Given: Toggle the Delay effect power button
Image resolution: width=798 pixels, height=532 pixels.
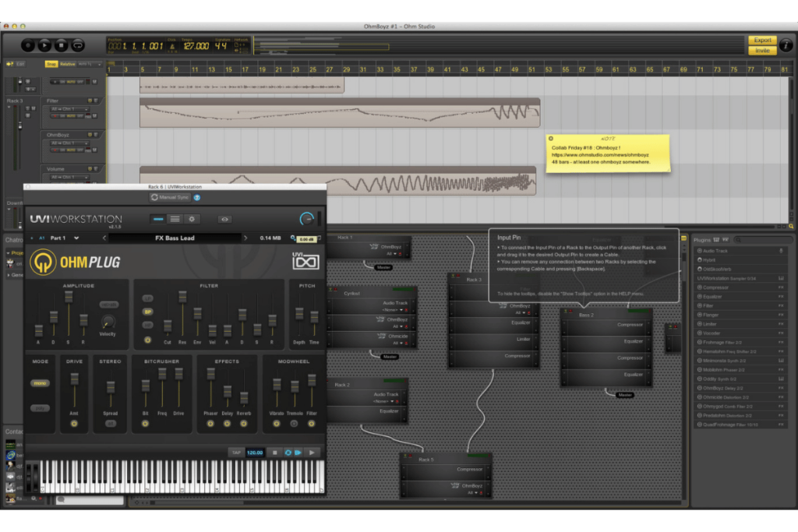Looking at the screenshot, I should [x=227, y=424].
